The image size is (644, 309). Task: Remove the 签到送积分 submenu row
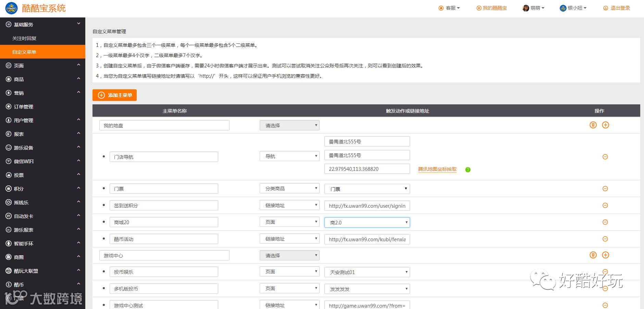tap(605, 205)
